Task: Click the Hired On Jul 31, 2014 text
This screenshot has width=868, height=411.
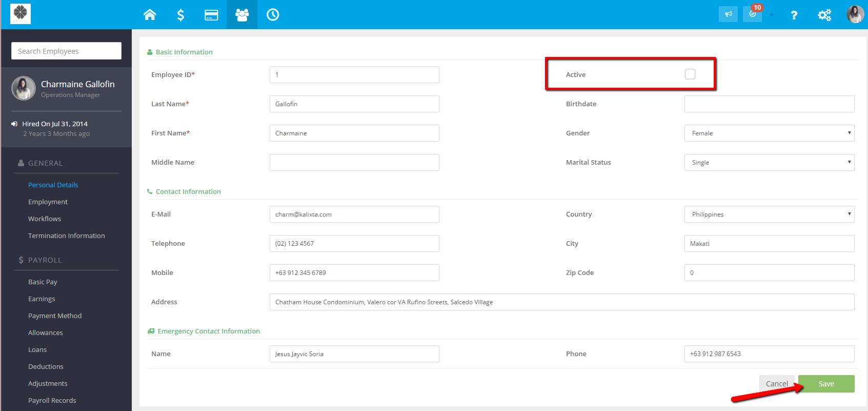Action: tap(55, 124)
